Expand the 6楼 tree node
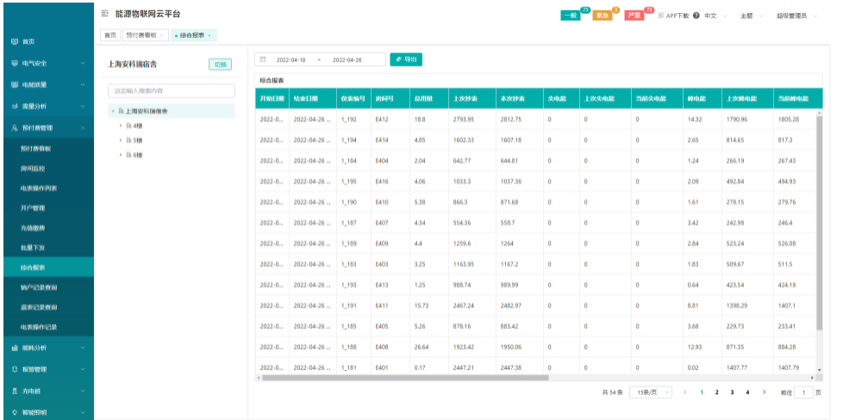Viewport: 868px width, 420px height. click(121, 156)
